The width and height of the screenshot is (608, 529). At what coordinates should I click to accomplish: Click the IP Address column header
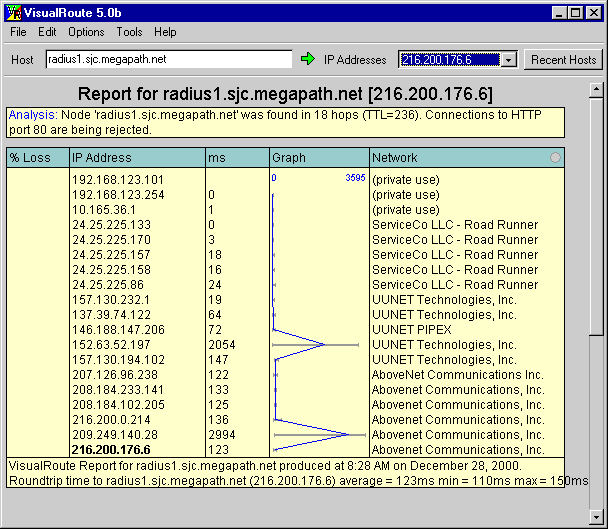point(137,157)
